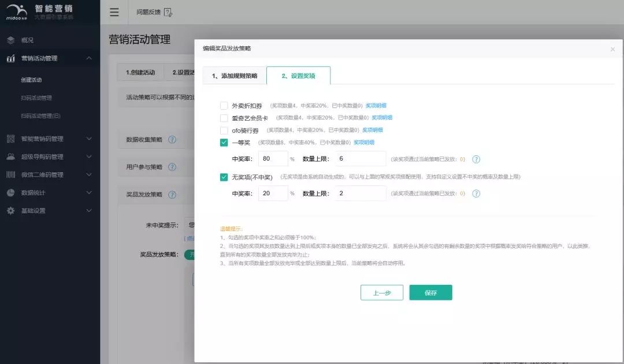624x364 pixels.
Task: Click help icon next to 用户参与策略
Action: click(x=172, y=167)
